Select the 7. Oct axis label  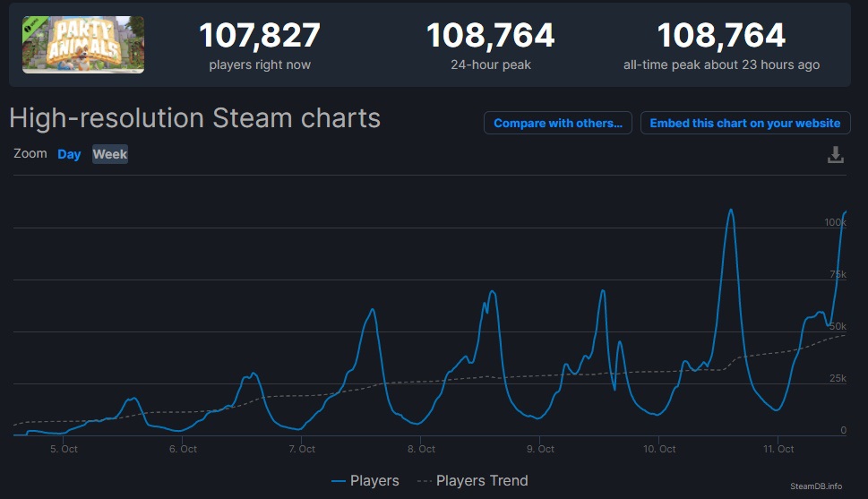(302, 449)
